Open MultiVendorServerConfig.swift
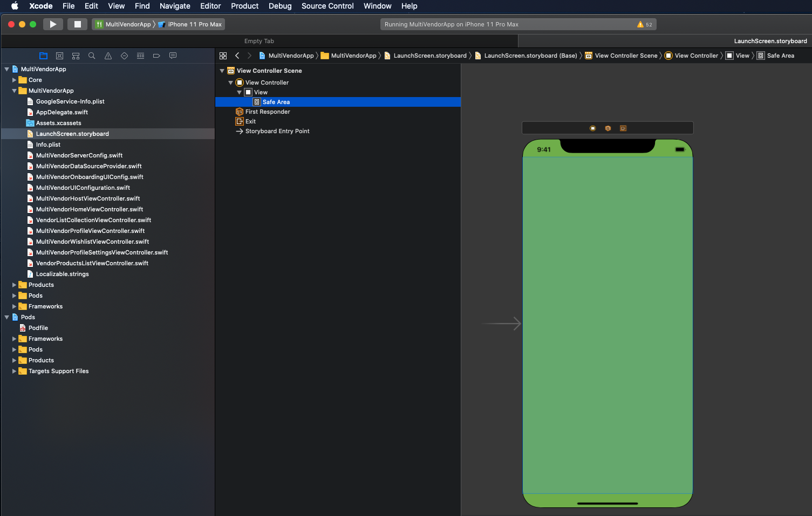The height and width of the screenshot is (516, 812). click(x=79, y=155)
